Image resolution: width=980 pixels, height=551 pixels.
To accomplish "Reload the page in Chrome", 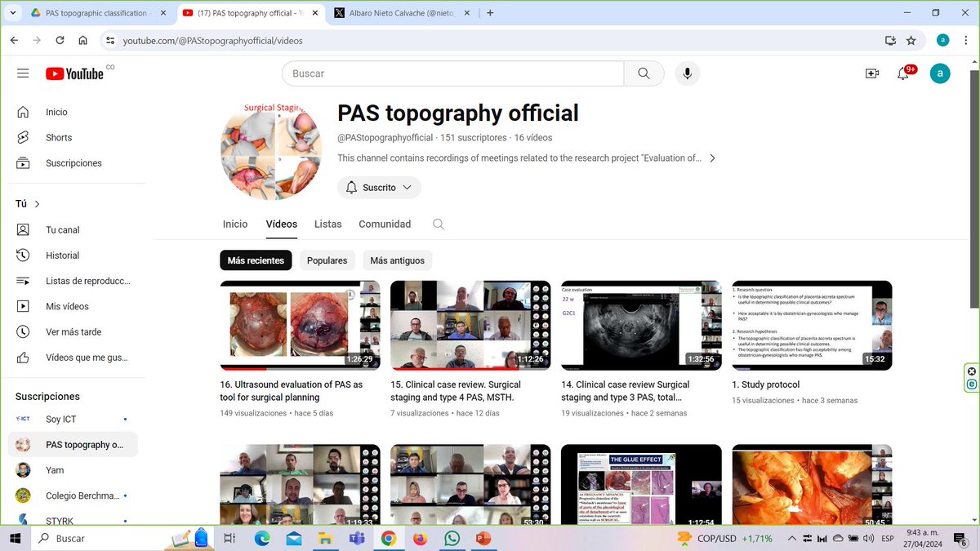I will (x=60, y=40).
